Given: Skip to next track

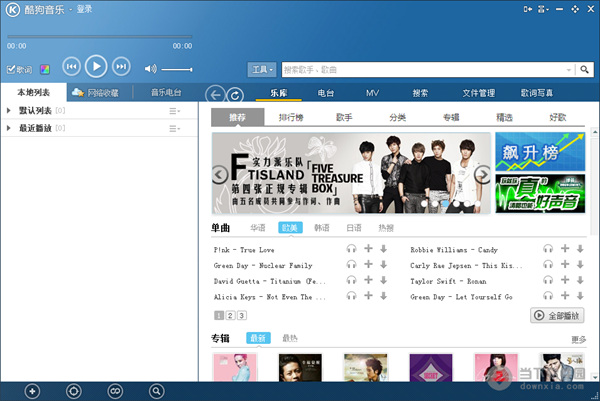Looking at the screenshot, I should coord(121,67).
